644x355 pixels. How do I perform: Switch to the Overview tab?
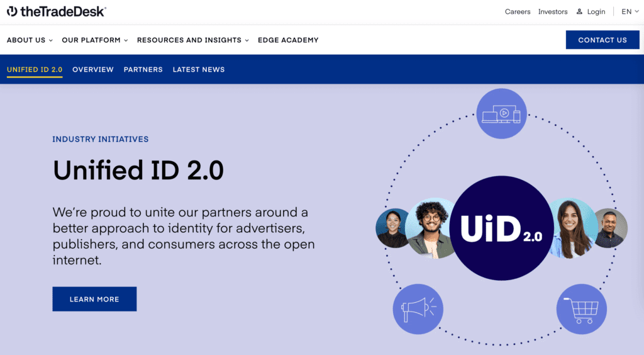(93, 69)
